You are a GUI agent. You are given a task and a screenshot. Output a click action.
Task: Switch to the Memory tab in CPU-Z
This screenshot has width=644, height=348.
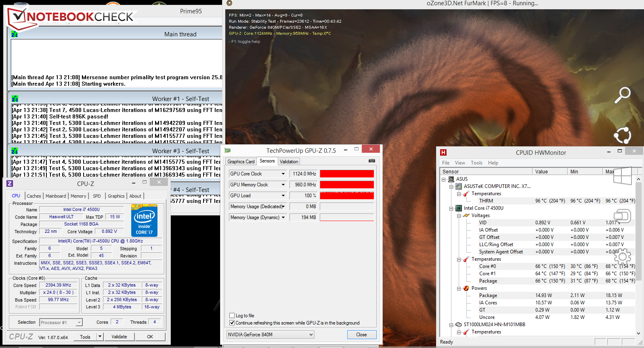[78, 196]
